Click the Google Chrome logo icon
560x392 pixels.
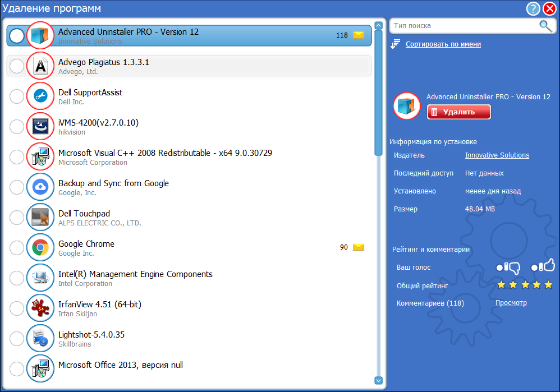pos(40,247)
